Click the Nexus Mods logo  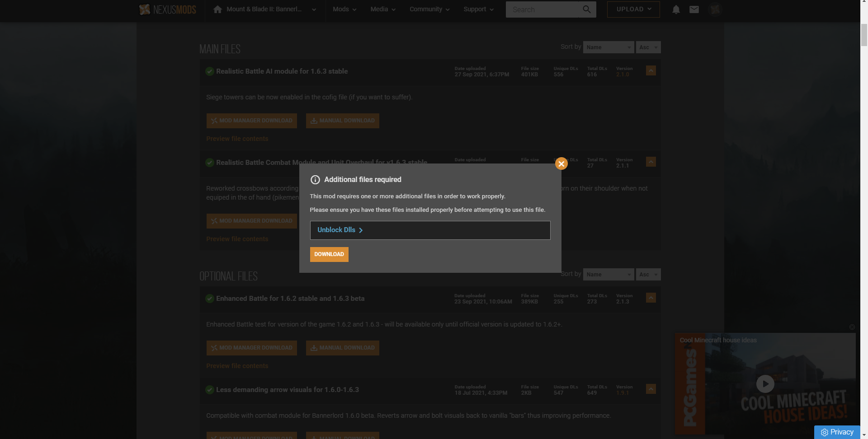pyautogui.click(x=168, y=9)
